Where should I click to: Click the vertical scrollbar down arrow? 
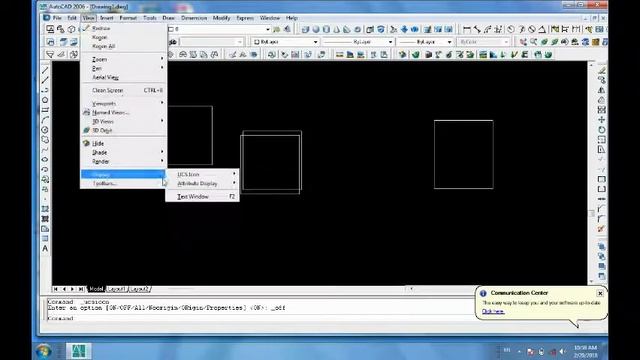pos(591,281)
